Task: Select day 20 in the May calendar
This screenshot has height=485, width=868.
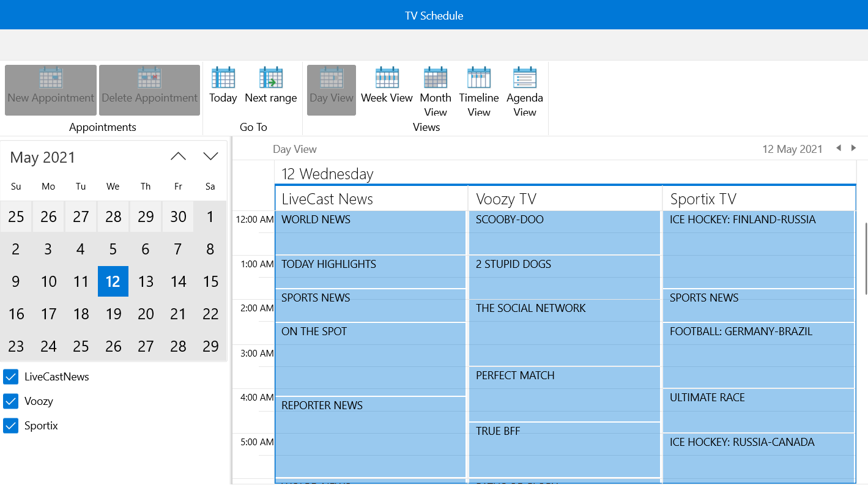Action: (x=146, y=314)
